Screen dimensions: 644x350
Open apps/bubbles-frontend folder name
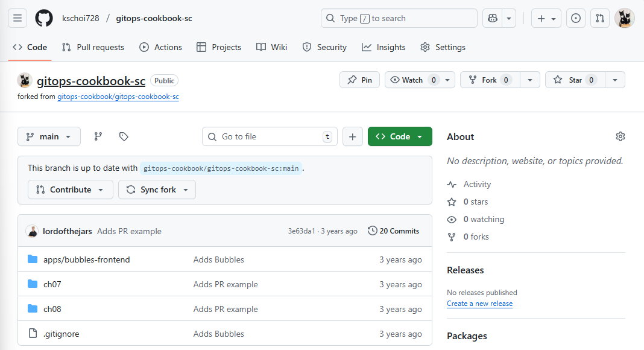pyautogui.click(x=87, y=259)
